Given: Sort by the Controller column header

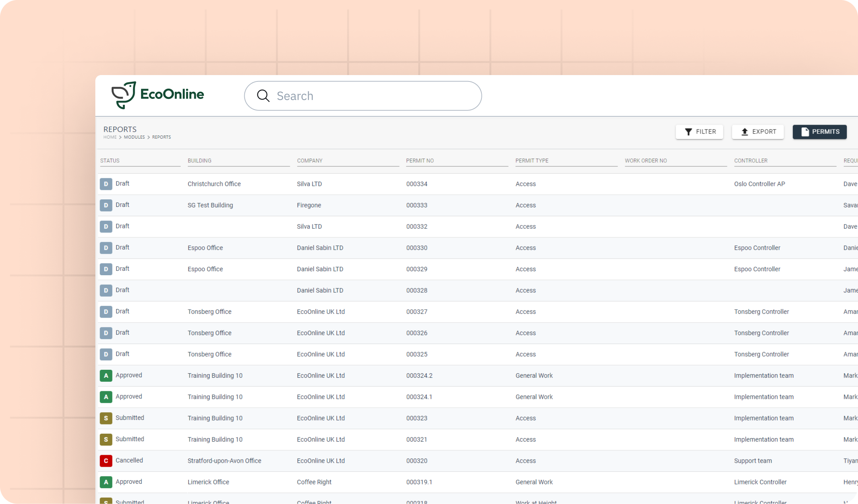Looking at the screenshot, I should point(750,161).
